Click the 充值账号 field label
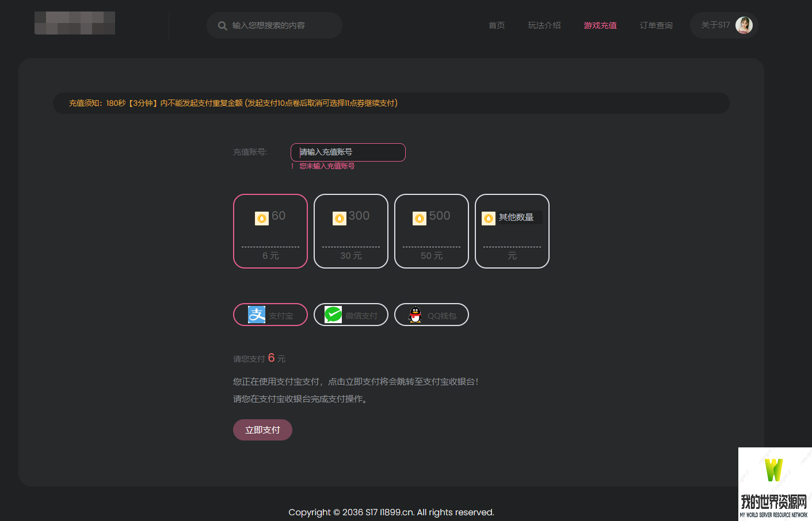 click(x=250, y=152)
